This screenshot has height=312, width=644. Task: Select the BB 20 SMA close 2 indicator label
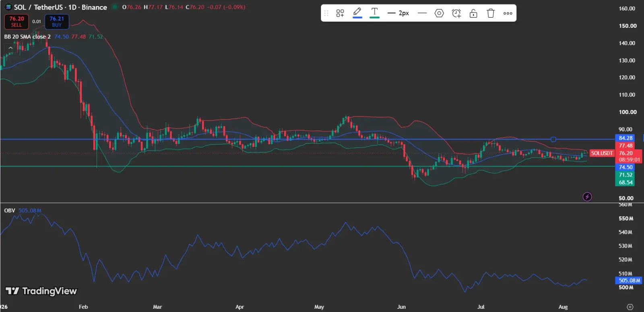(x=27, y=37)
